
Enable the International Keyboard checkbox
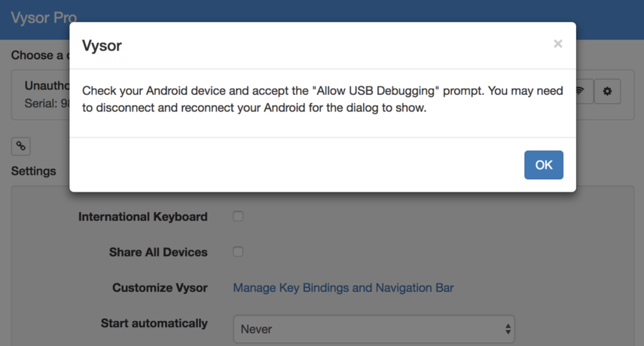238,217
